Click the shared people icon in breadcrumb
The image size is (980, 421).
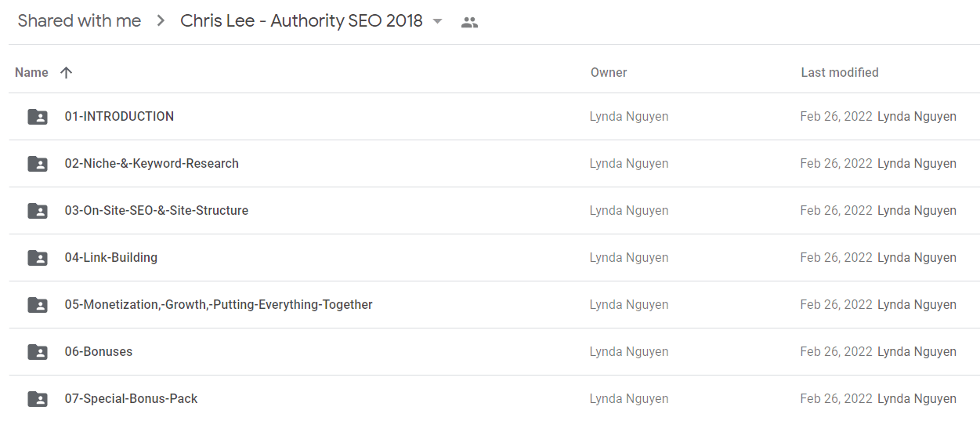click(469, 22)
